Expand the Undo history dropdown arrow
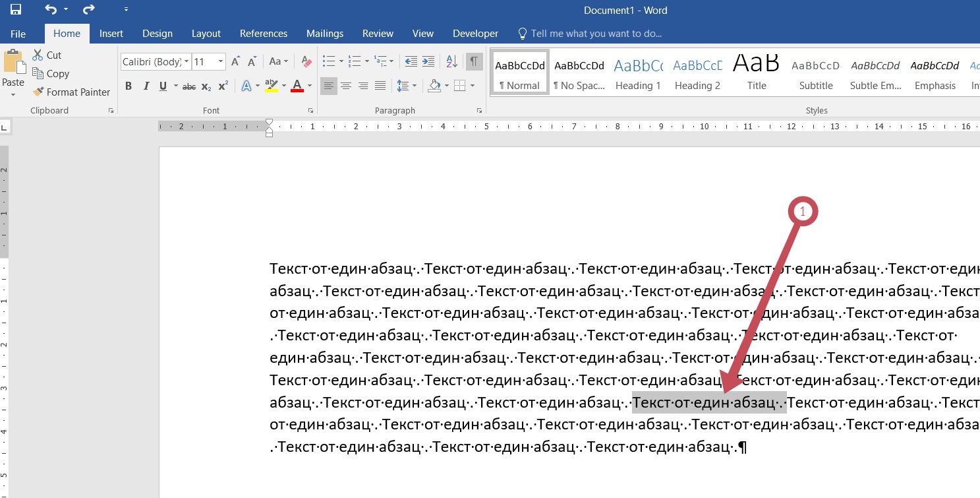This screenshot has height=498, width=980. [66, 10]
